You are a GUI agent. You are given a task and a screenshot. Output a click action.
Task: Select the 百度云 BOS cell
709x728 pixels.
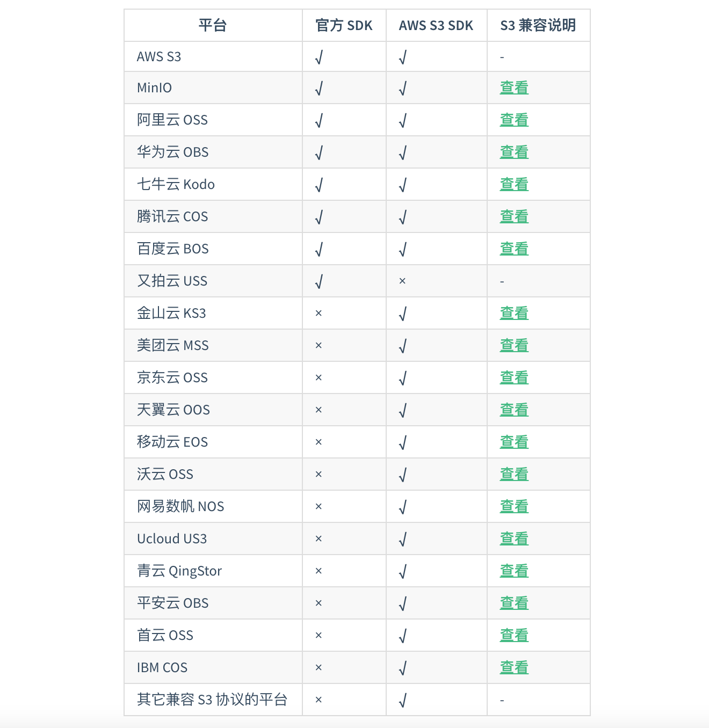[x=213, y=249]
